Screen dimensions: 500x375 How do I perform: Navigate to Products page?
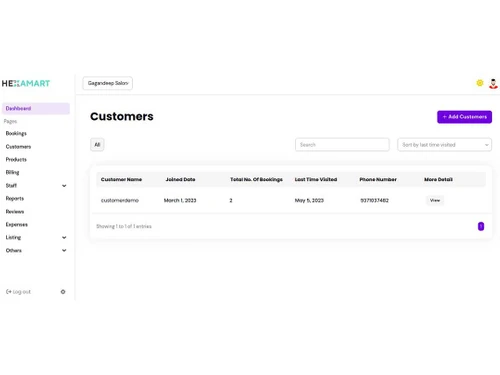pos(16,159)
